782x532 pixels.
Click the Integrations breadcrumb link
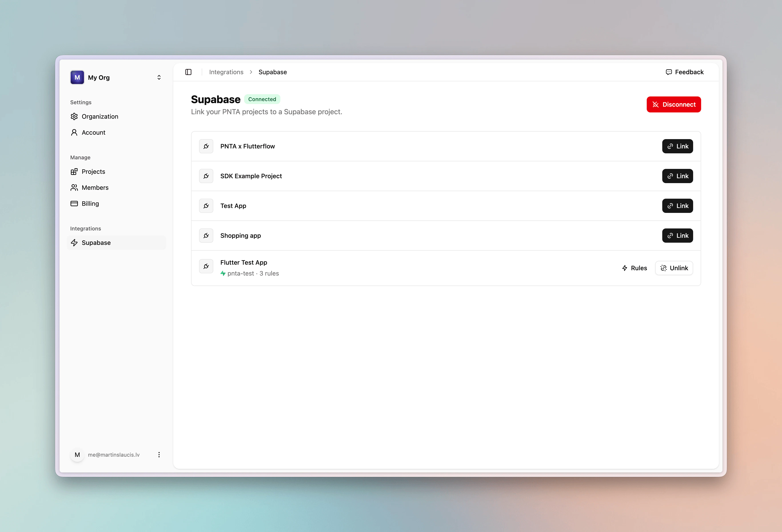(x=226, y=72)
